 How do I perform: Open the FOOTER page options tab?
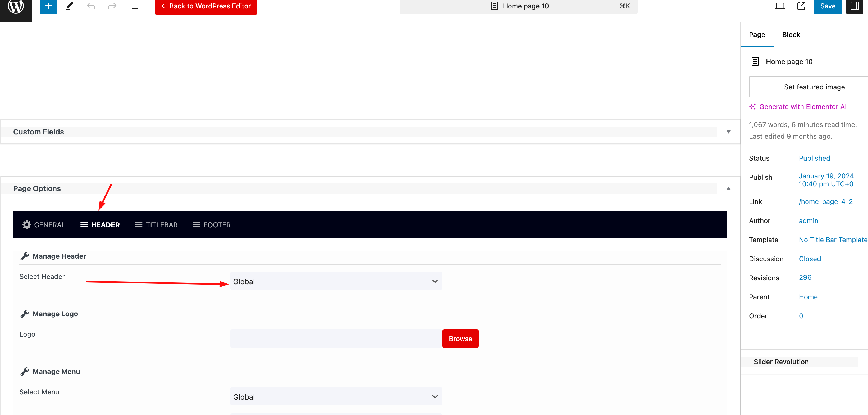point(212,225)
